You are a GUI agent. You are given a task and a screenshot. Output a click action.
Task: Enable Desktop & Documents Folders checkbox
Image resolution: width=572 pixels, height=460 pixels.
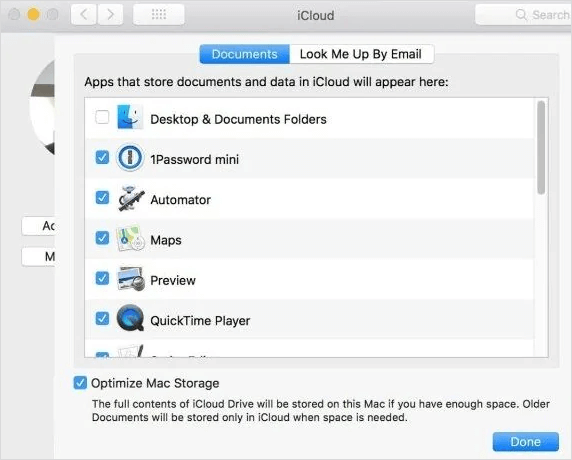pyautogui.click(x=102, y=117)
